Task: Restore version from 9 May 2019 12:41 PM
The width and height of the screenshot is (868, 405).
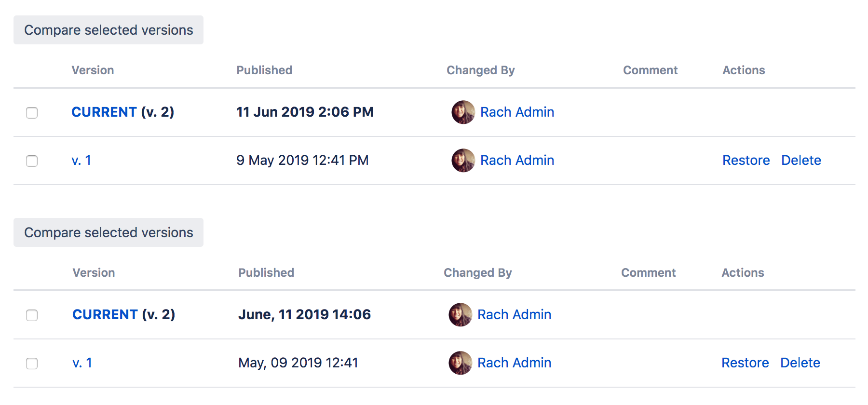Action: point(746,161)
